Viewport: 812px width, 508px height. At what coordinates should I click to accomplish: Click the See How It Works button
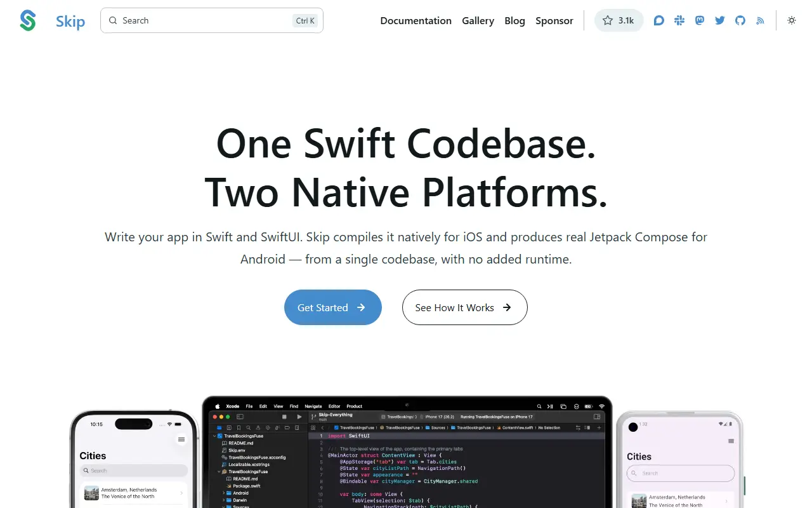tap(465, 307)
